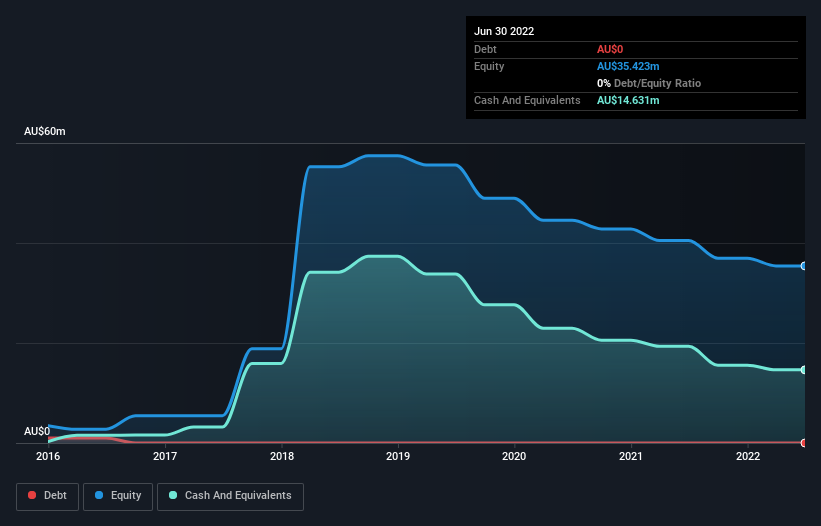
Task: Click the AU$35.423m equity value
Action: pos(628,66)
